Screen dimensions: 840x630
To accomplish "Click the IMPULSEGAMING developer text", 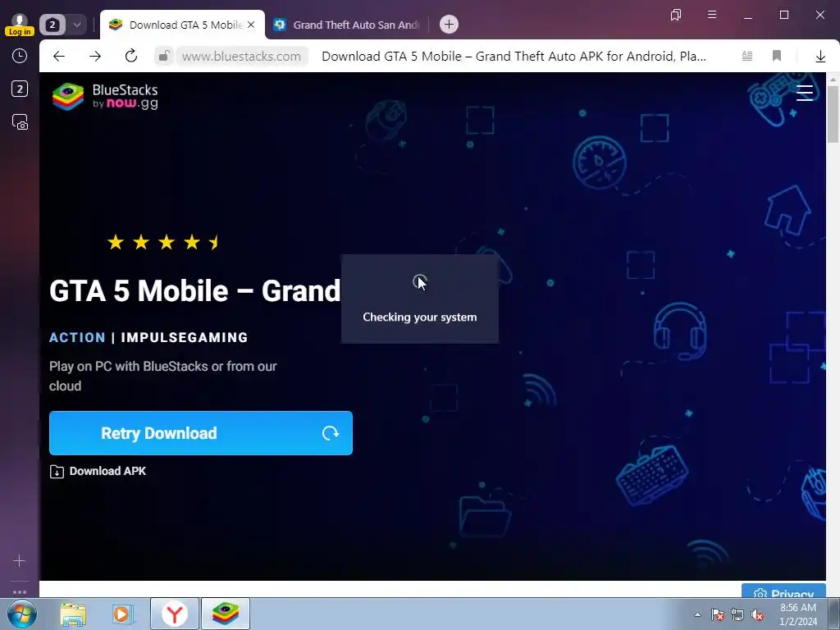I will click(185, 337).
